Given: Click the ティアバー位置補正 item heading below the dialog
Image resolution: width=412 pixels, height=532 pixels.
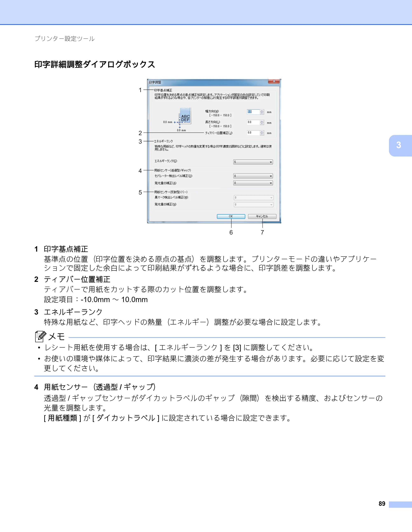Looking at the screenshot, I should (77, 279).
